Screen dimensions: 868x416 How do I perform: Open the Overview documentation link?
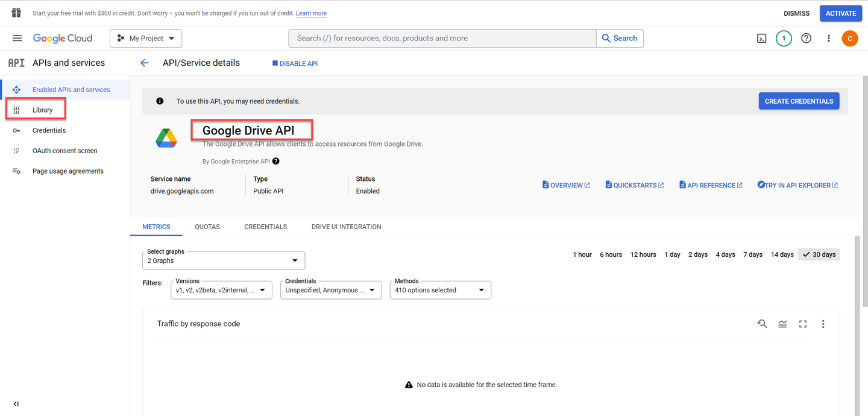566,185
